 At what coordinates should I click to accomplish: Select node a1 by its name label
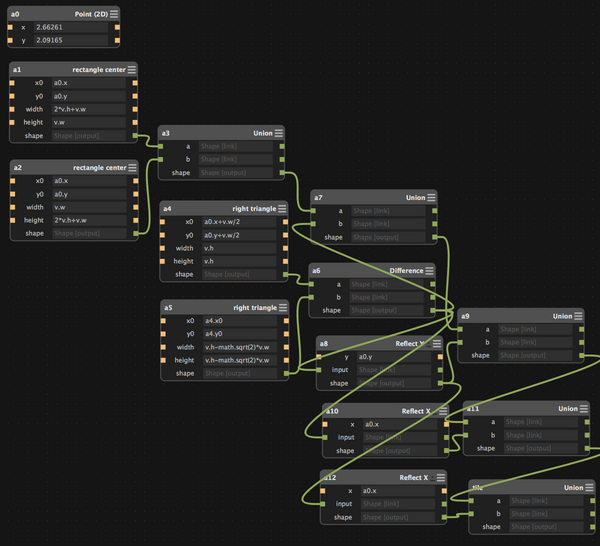pos(17,70)
